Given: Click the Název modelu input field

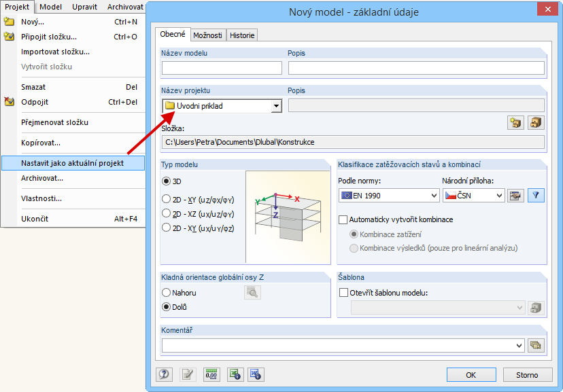Looking at the screenshot, I should pos(222,68).
